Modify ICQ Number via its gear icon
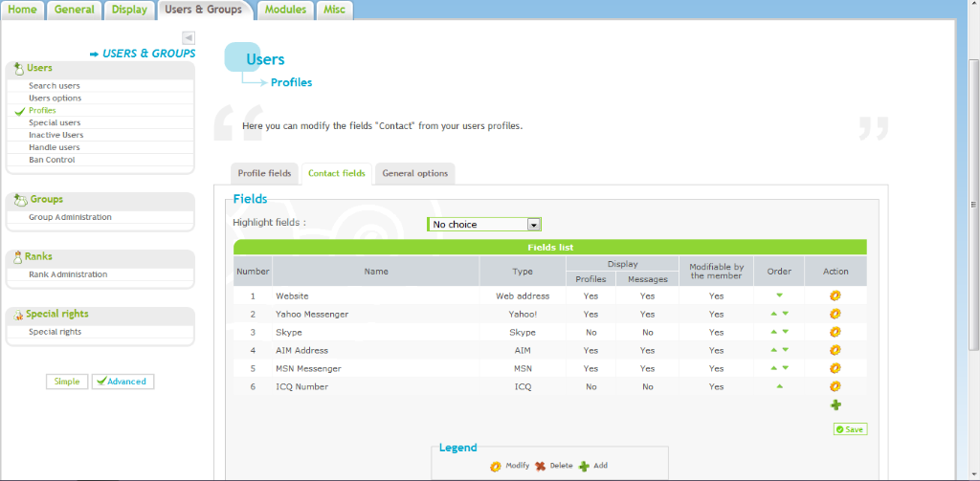This screenshot has width=980, height=481. 835,386
